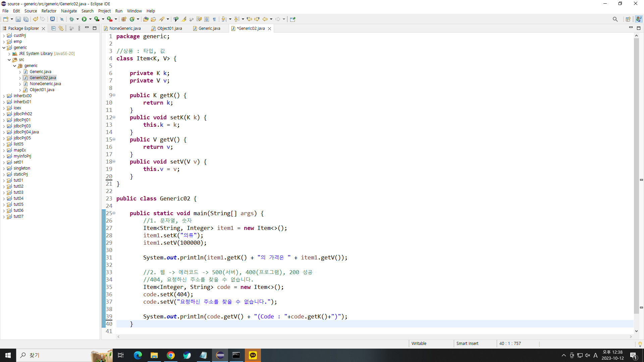Select Object01.java in Package Explorer
This screenshot has width=644, height=362.
click(x=42, y=90)
